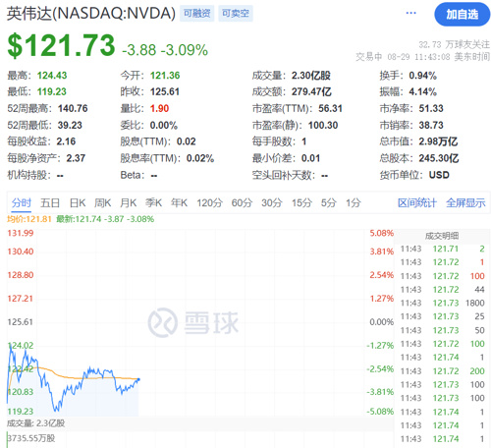The width and height of the screenshot is (491, 448).
Task: Click the 振幅 value 4.14%
Action: point(422,91)
